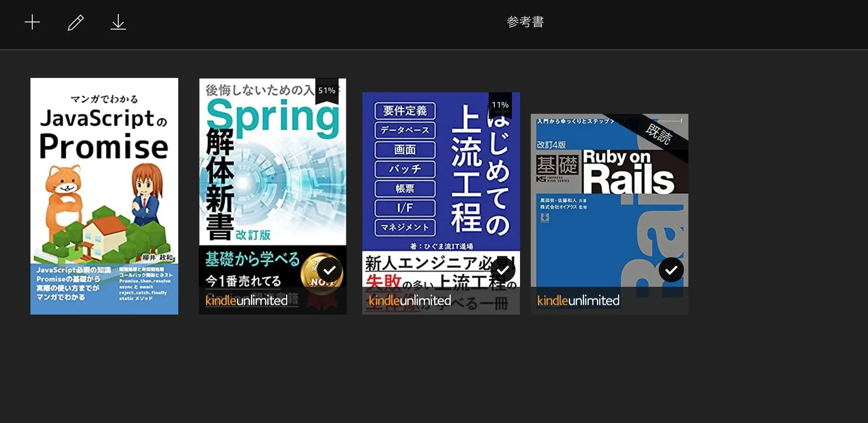Click kindleunlimited label under Spring book
This screenshot has height=423, width=868.
point(246,300)
